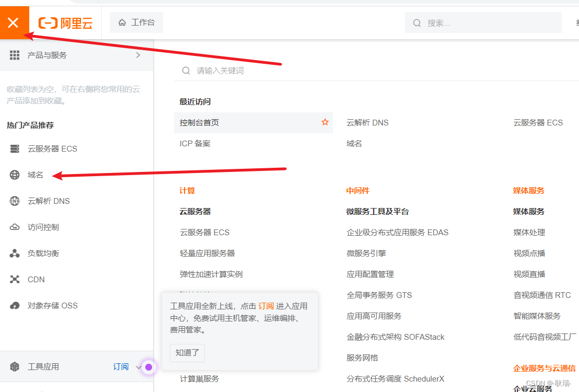The width and height of the screenshot is (579, 392).
Task: Open 云解析 DNS in sidebar
Action: coord(49,201)
